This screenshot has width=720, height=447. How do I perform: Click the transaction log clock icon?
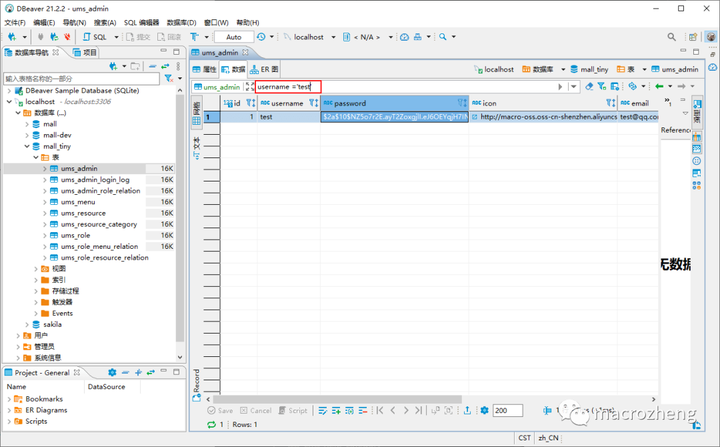(261, 37)
